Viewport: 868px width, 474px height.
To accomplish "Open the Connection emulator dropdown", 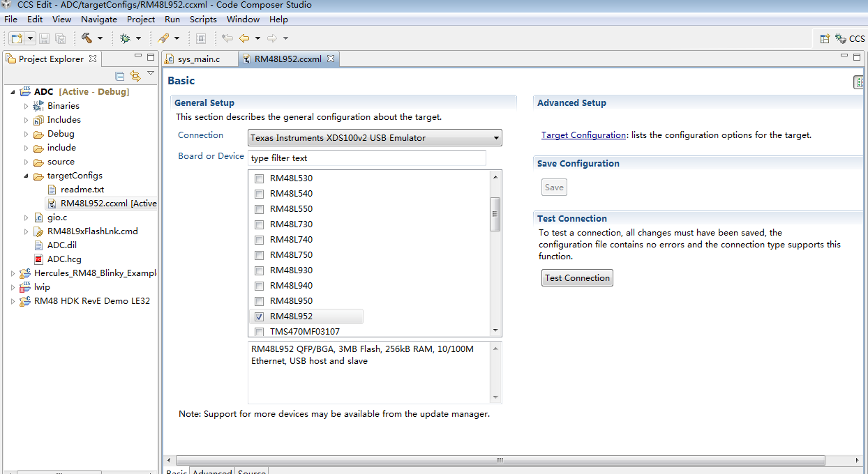I will [375, 138].
